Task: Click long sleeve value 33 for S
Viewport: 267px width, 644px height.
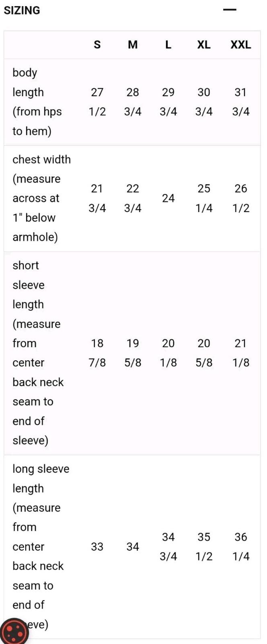Action: tap(97, 547)
